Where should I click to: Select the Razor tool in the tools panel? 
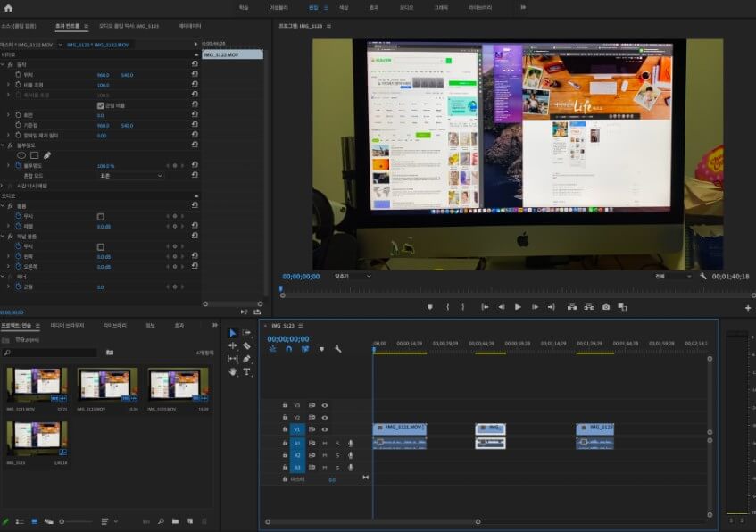tap(246, 345)
